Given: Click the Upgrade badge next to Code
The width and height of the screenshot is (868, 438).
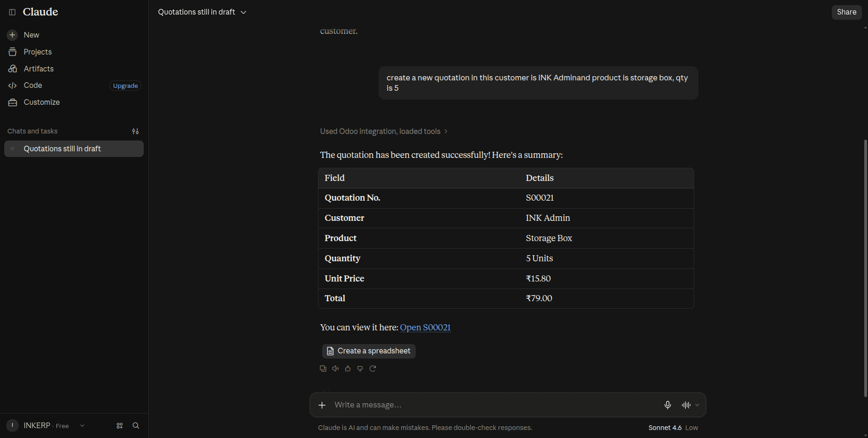Looking at the screenshot, I should pyautogui.click(x=125, y=86).
